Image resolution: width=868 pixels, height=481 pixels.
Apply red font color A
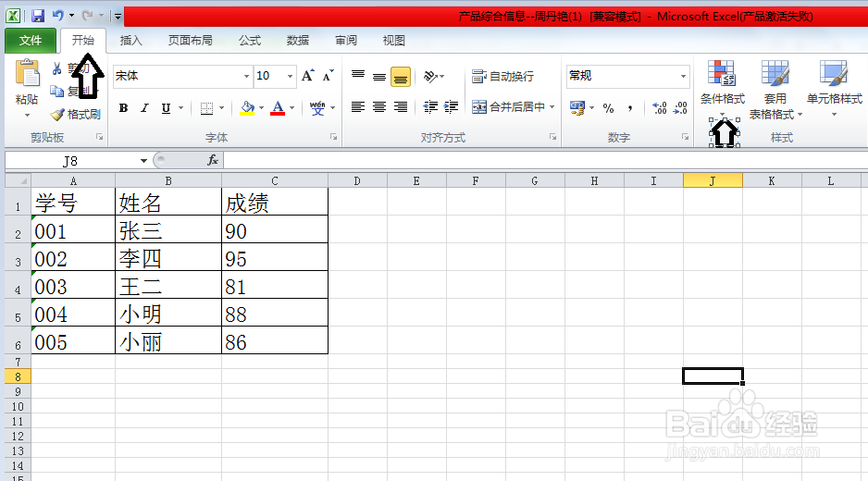click(278, 108)
